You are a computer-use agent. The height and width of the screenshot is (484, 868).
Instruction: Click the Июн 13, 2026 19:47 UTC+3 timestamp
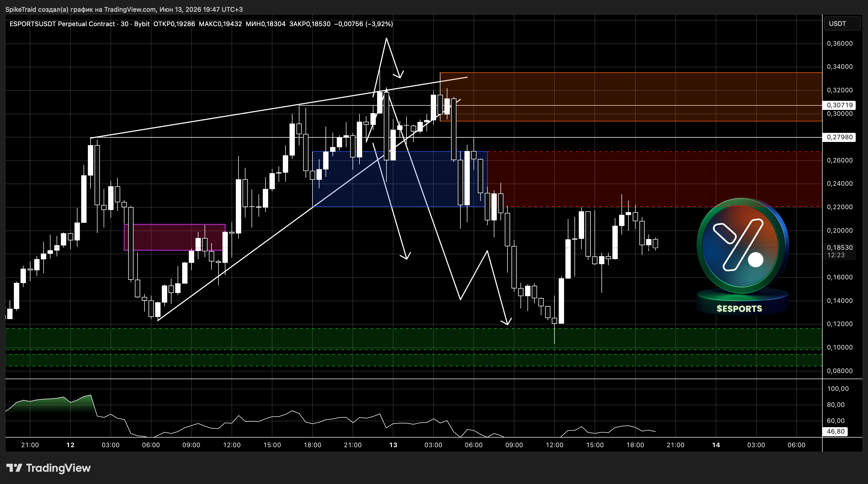(x=201, y=9)
